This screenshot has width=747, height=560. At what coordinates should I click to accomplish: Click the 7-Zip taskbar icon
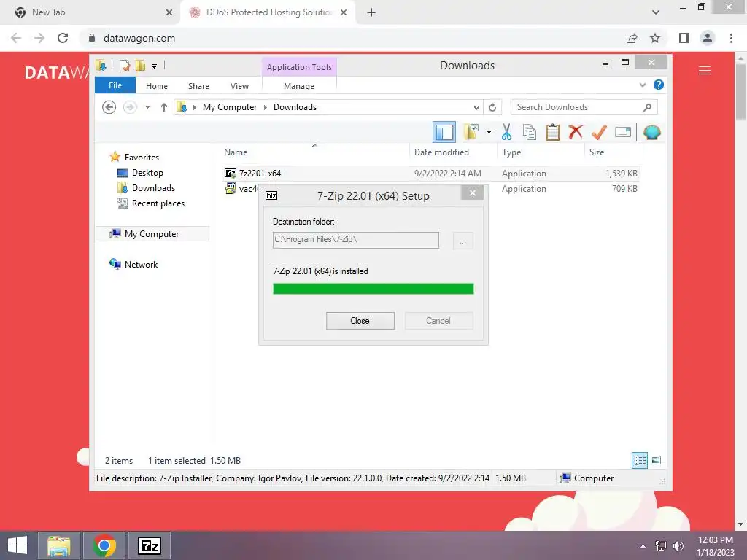[149, 545]
